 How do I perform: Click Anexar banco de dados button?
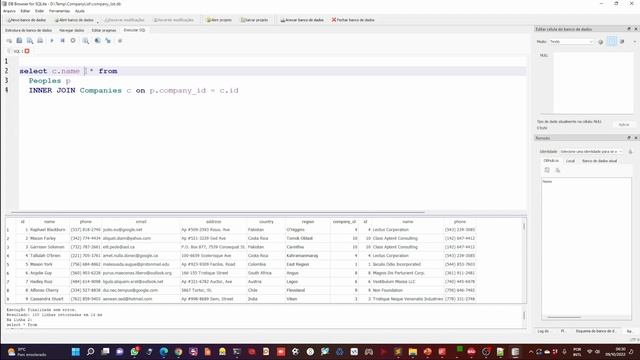(x=302, y=20)
